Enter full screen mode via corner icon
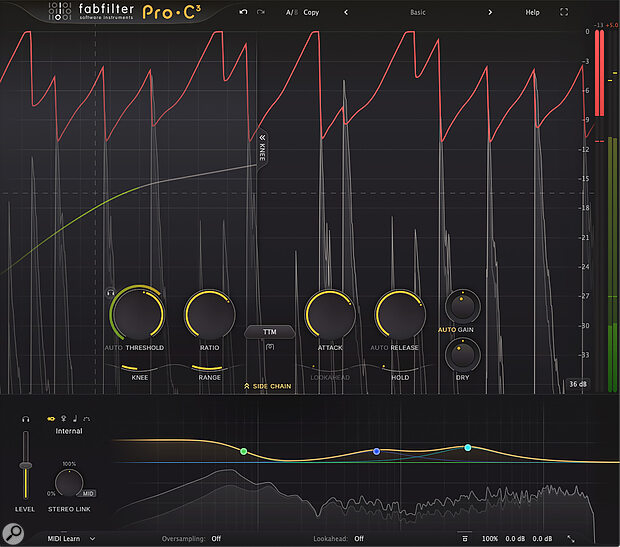Screen dimensions: 620x547 tap(564, 13)
